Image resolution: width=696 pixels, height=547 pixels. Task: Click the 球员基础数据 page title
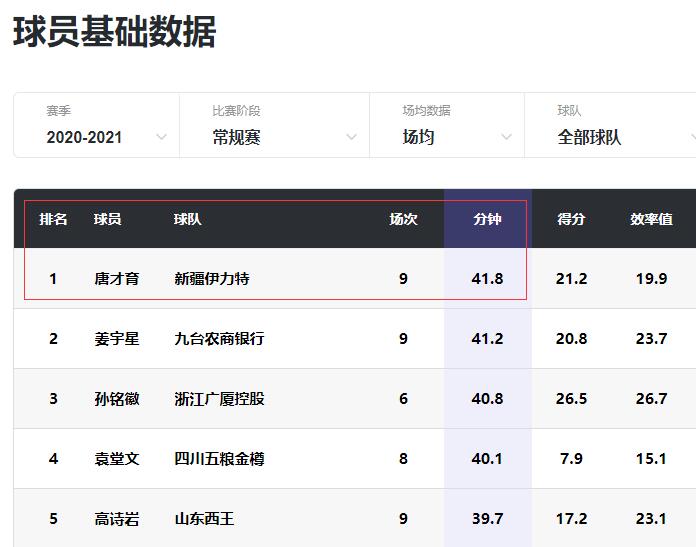115,31
